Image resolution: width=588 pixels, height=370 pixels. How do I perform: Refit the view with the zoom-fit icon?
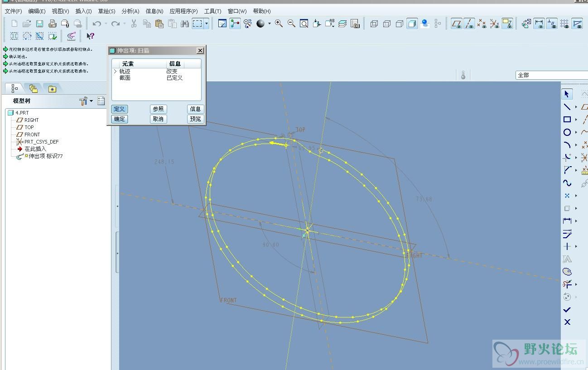point(304,24)
